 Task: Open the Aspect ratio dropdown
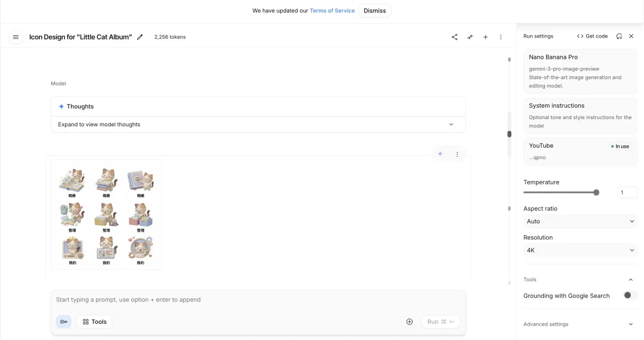[580, 222]
